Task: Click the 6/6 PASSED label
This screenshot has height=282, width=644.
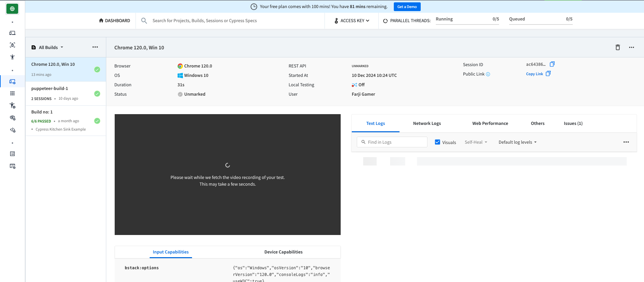Action: pos(41,121)
